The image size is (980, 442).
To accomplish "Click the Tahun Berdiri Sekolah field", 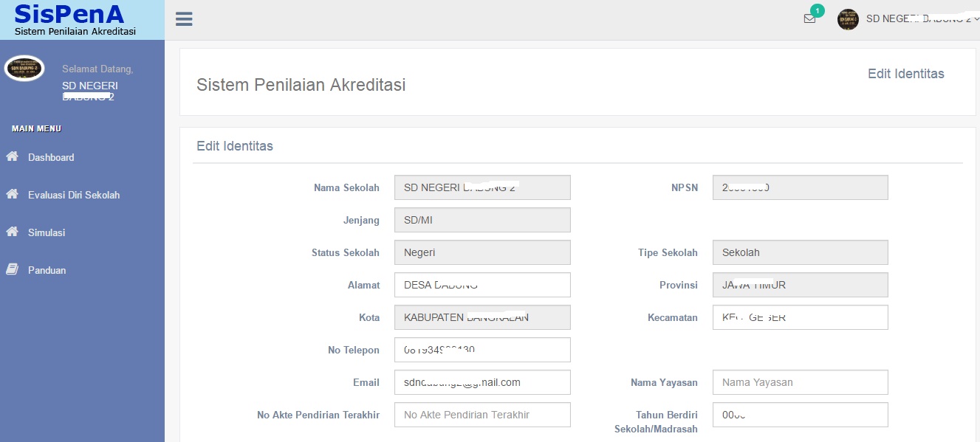I will click(x=800, y=415).
